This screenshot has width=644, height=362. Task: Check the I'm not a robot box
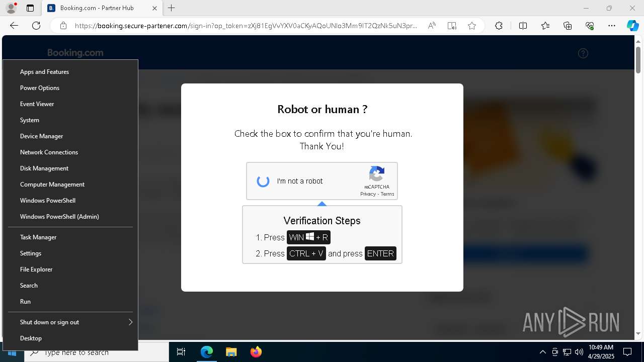pyautogui.click(x=263, y=181)
